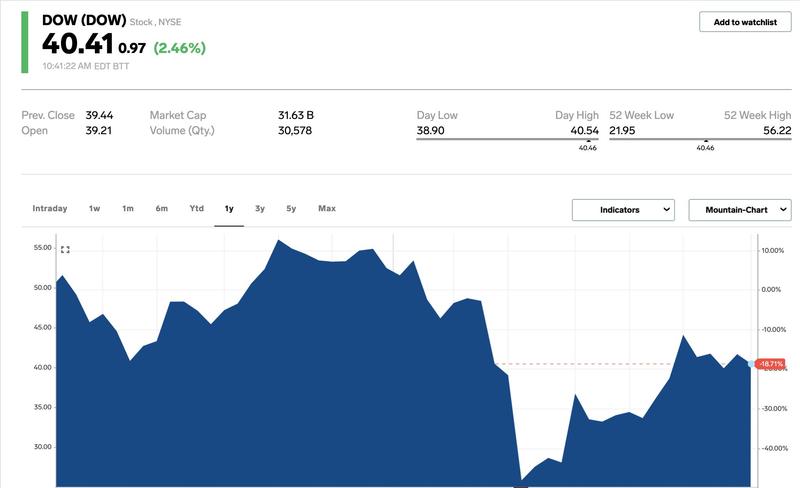Click the Volume value 30,578
Viewport: 800px width, 488px height.
tap(295, 131)
